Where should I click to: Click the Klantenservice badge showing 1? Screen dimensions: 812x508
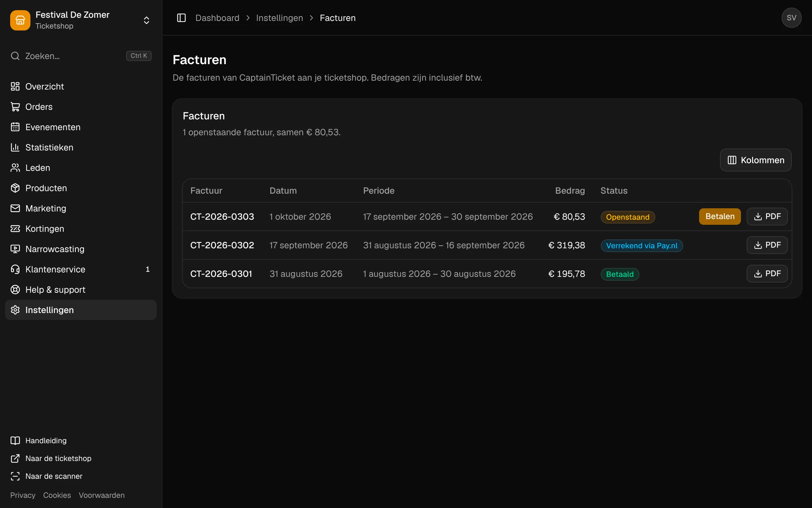[x=147, y=270]
